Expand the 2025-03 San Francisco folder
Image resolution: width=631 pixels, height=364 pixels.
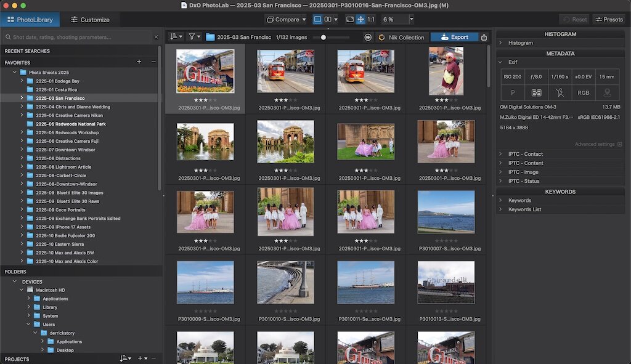[x=22, y=98]
